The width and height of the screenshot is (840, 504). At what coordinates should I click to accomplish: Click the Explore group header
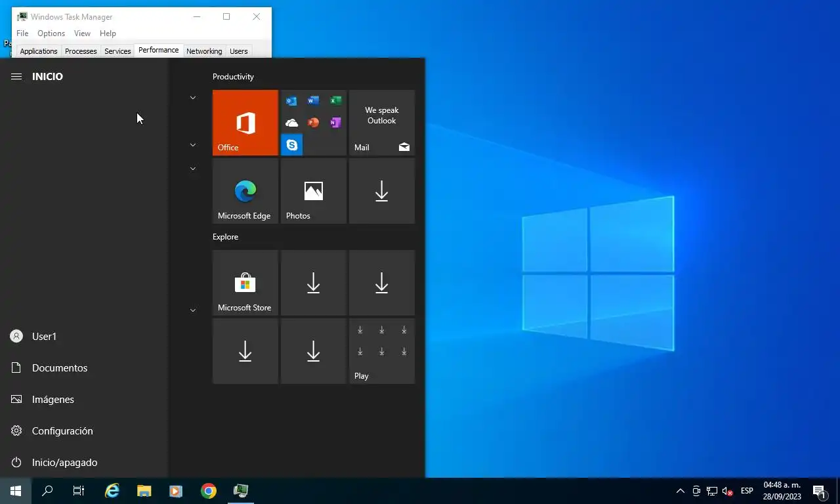[225, 237]
